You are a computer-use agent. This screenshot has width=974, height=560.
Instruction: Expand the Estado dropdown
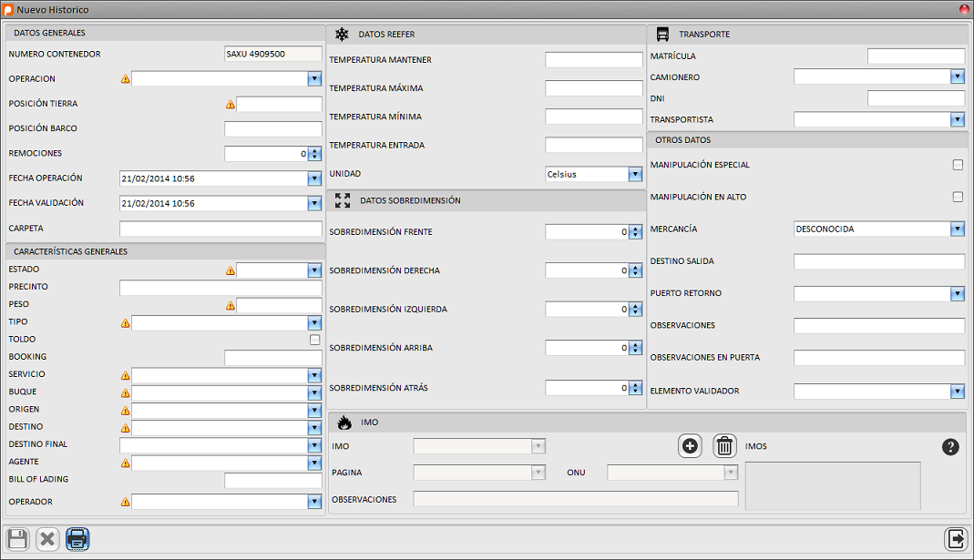[x=314, y=270]
